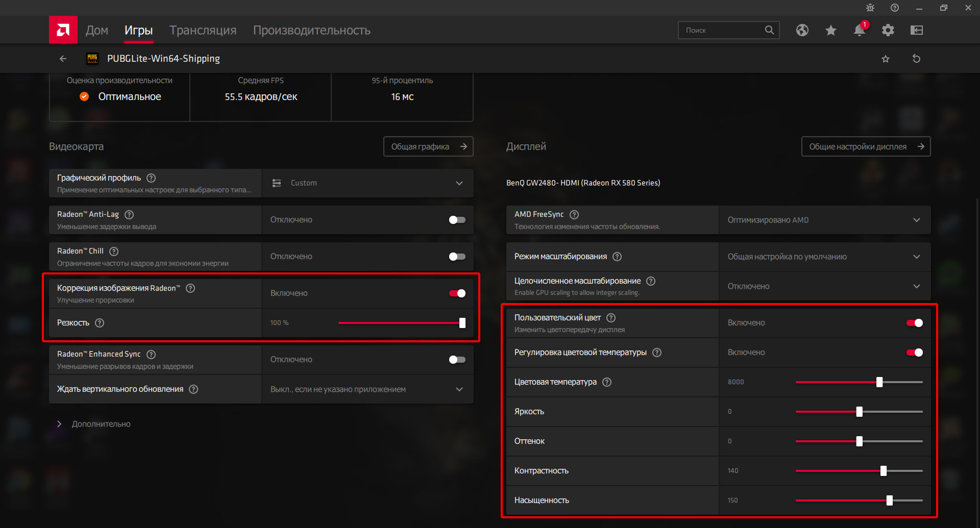Switch to the Производительность tab
The image size is (980, 528).
point(312,30)
